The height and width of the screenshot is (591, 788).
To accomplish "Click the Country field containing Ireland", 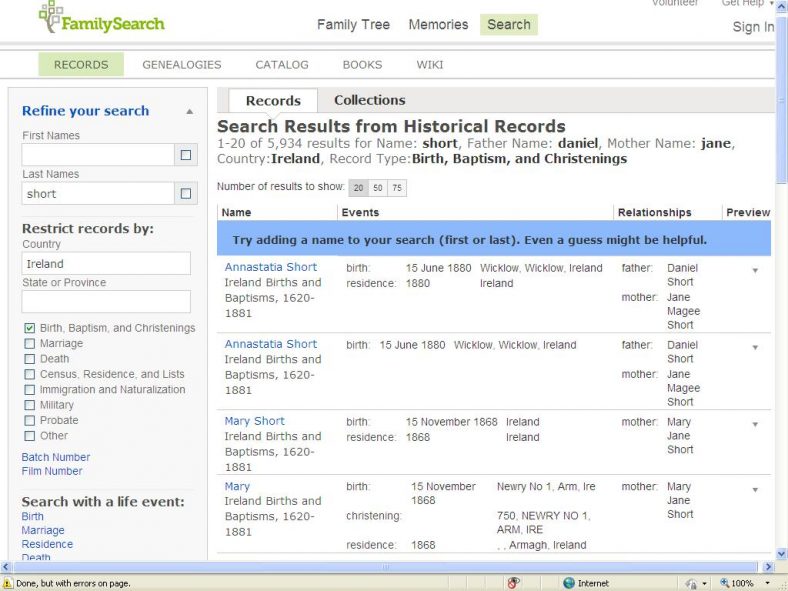I will (106, 263).
